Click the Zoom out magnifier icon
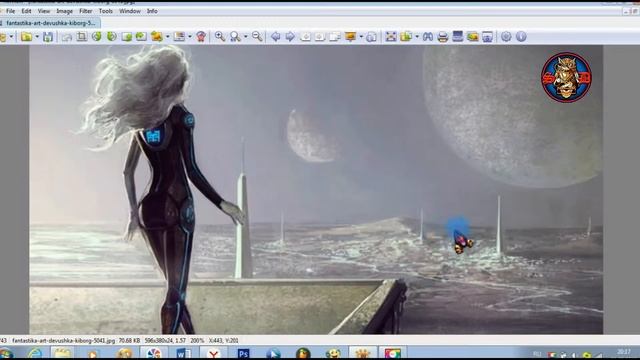Viewport: 640px width, 360px height. pos(257,37)
